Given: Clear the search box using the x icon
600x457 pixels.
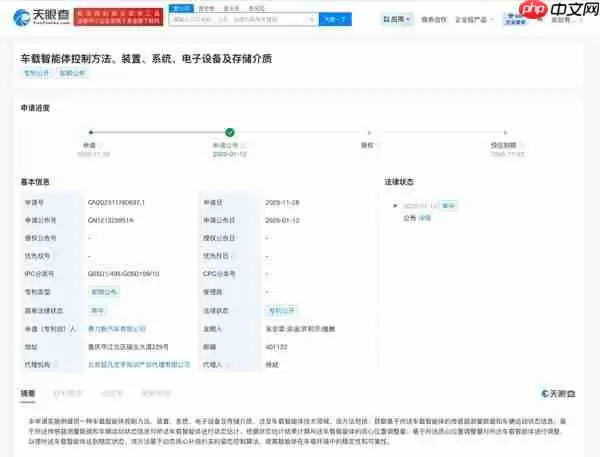Looking at the screenshot, I should pos(311,19).
